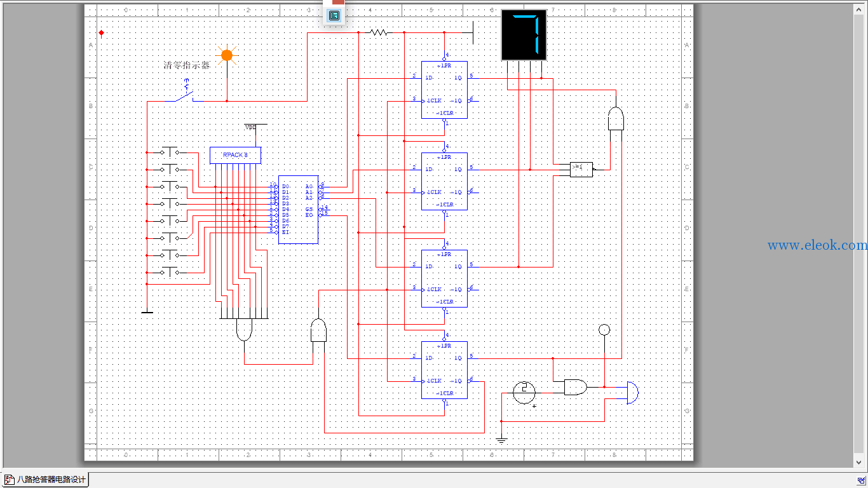Select the clock signal source
The width and height of the screenshot is (868, 488).
[524, 393]
